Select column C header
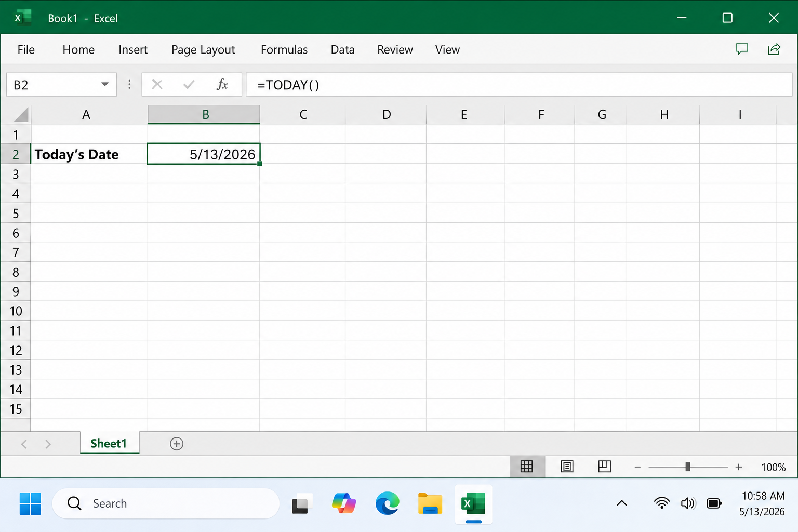Viewport: 798px width, 532px height. coord(303,114)
